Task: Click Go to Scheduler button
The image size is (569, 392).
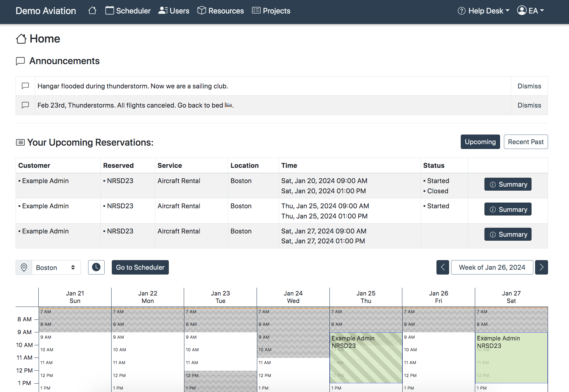Action: (x=140, y=267)
